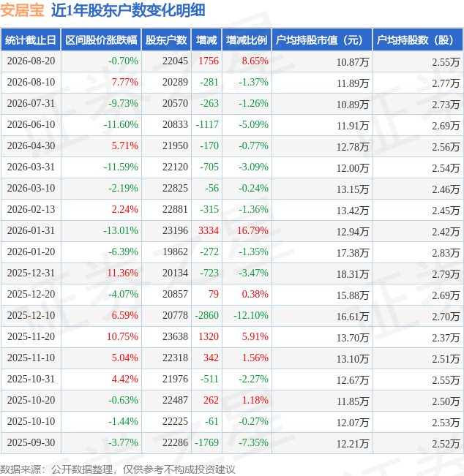Click the 18.31万 market value cell
The height and width of the screenshot is (476, 464).
point(353,274)
